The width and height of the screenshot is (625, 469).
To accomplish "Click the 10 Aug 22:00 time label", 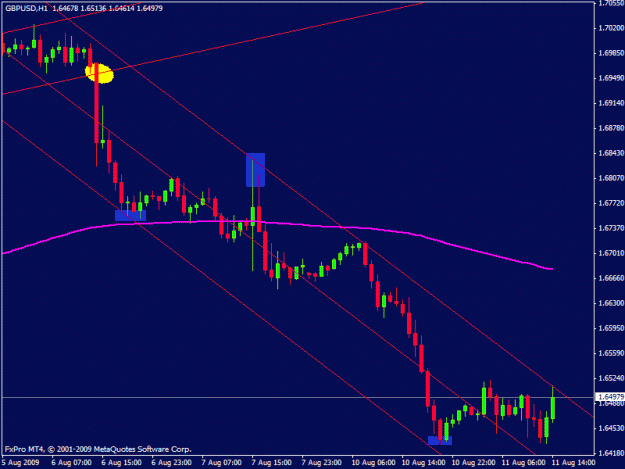I will [x=474, y=463].
